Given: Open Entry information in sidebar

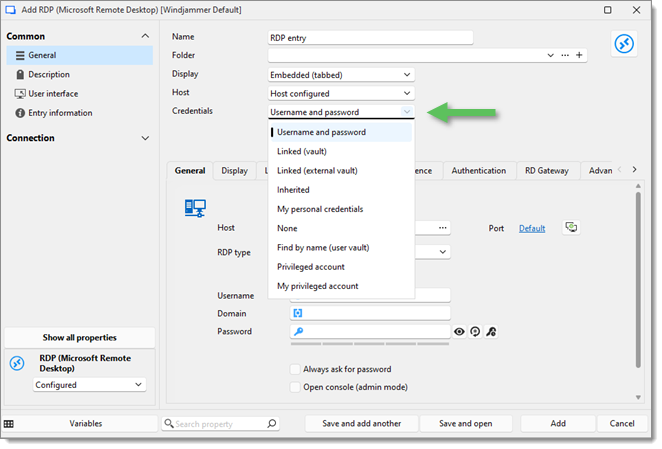Looking at the screenshot, I should [80, 113].
